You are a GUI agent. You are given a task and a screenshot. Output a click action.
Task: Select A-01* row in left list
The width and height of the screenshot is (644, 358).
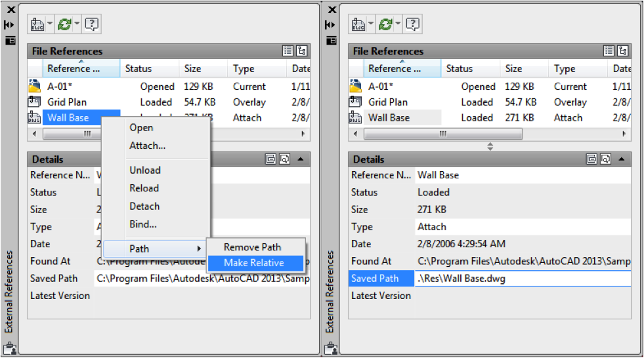pos(169,87)
